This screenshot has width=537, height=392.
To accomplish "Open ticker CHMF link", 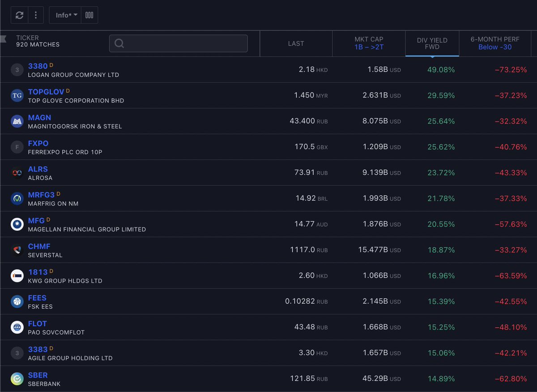I will [39, 247].
